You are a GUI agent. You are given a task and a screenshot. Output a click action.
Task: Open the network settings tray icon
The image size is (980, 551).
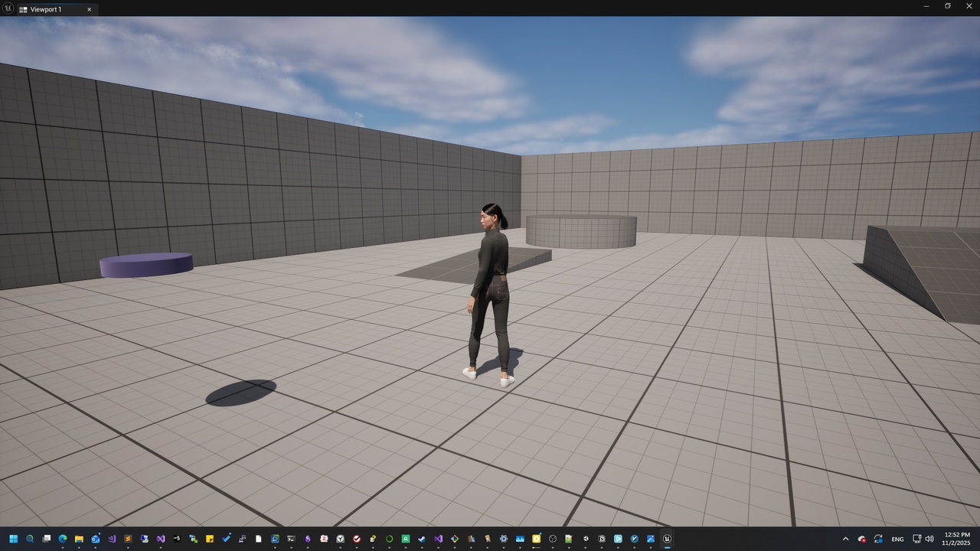tap(917, 539)
